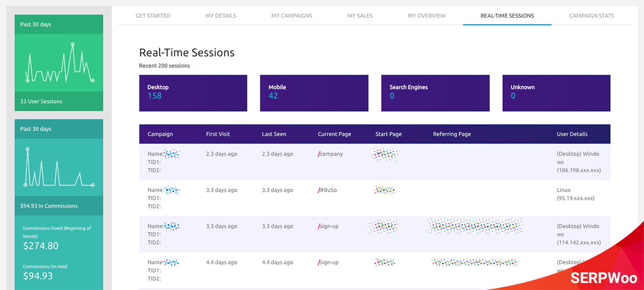644x290 pixels.
Task: Switch to My Details tab
Action: pyautogui.click(x=221, y=16)
